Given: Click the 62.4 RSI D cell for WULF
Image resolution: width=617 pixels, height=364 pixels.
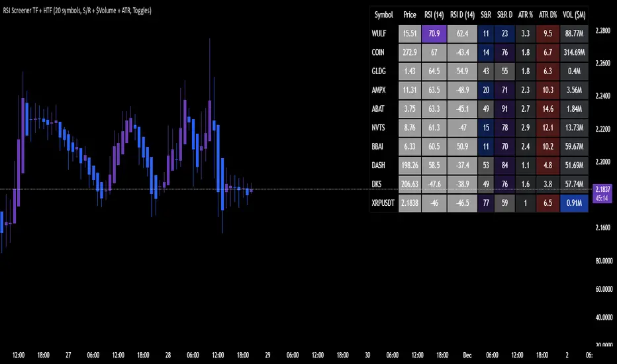Looking at the screenshot, I should tap(462, 34).
